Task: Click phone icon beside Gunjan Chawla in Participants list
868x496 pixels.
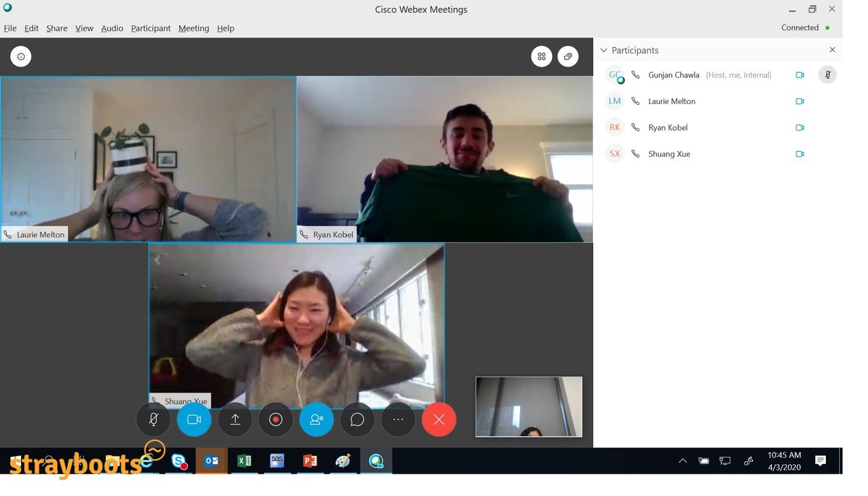Action: click(x=635, y=75)
